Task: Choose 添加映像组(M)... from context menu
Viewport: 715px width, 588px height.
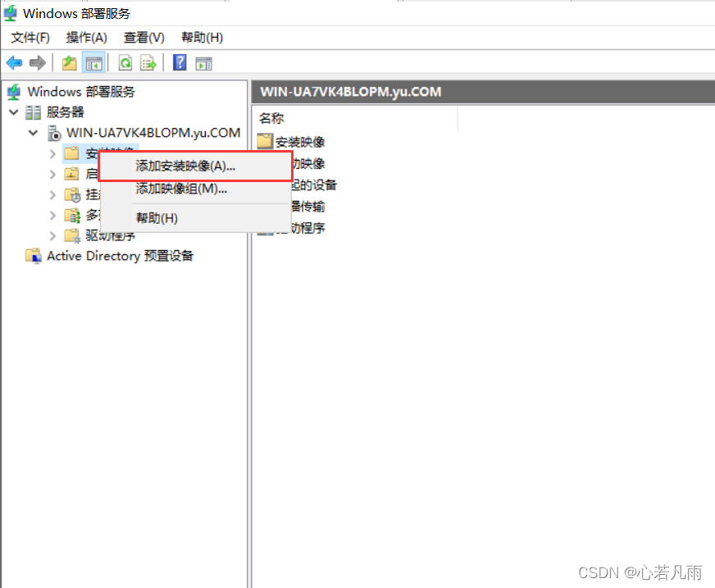Action: click(x=195, y=189)
